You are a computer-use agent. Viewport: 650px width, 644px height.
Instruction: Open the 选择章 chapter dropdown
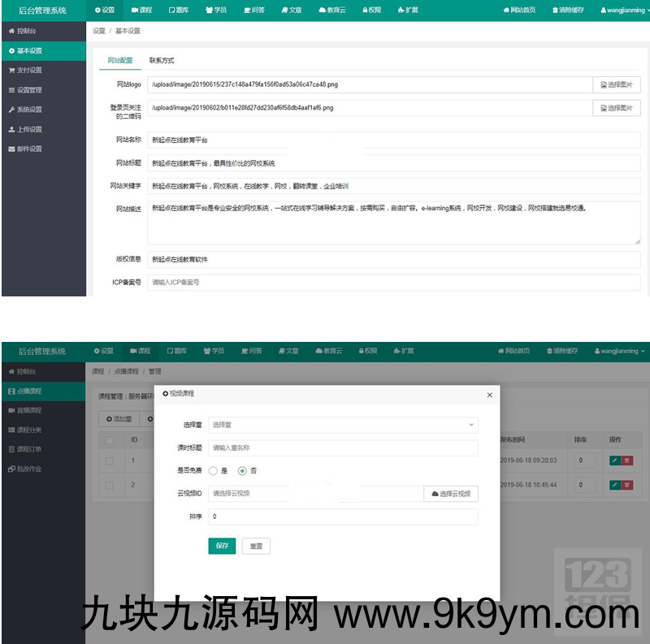(x=341, y=426)
